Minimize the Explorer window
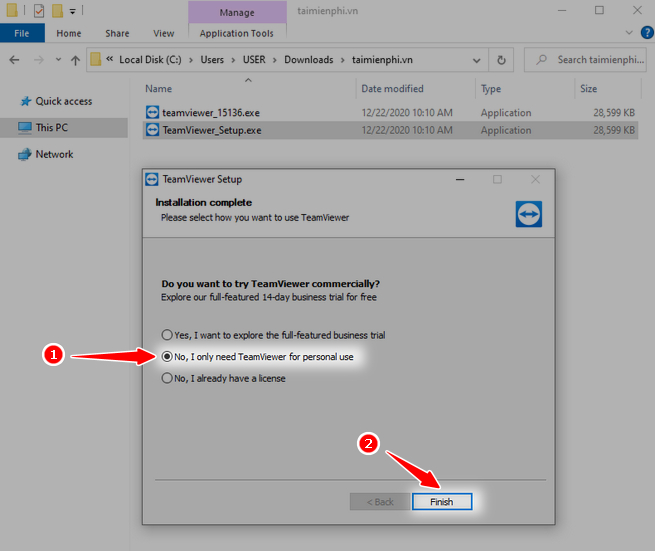 [x=562, y=10]
